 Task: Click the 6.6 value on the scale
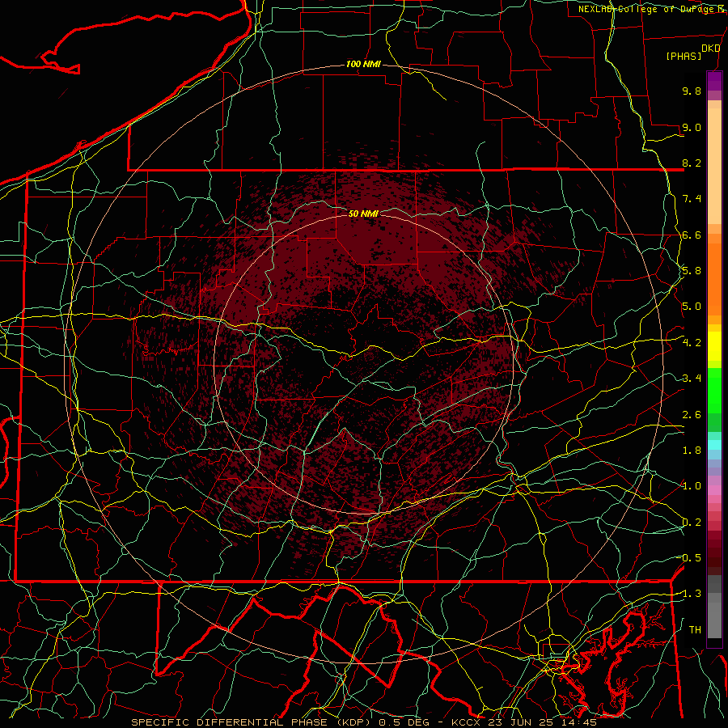[x=692, y=235]
